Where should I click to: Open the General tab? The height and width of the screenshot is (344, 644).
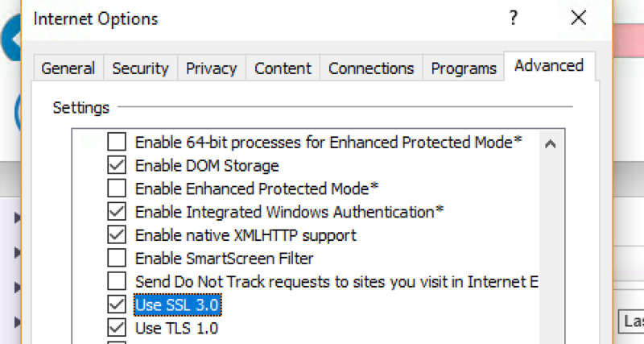pyautogui.click(x=68, y=68)
